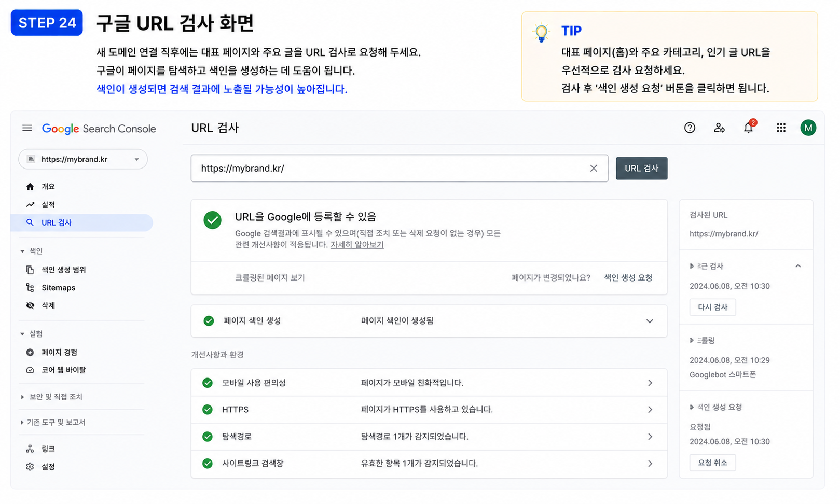Image resolution: width=840 pixels, height=504 pixels.
Task: Click the green check beside 모바일 사용 편의성
Action: click(x=208, y=383)
